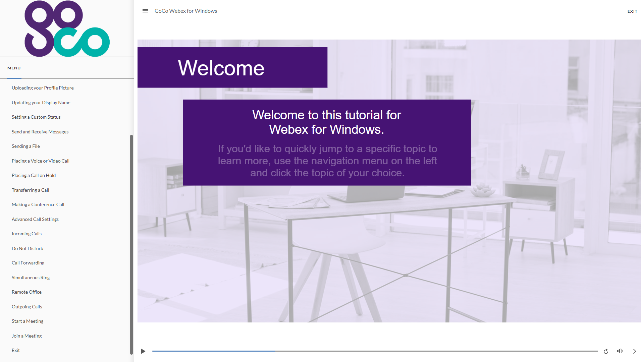The image size is (644, 362).
Task: Click the replay icon
Action: 606,351
